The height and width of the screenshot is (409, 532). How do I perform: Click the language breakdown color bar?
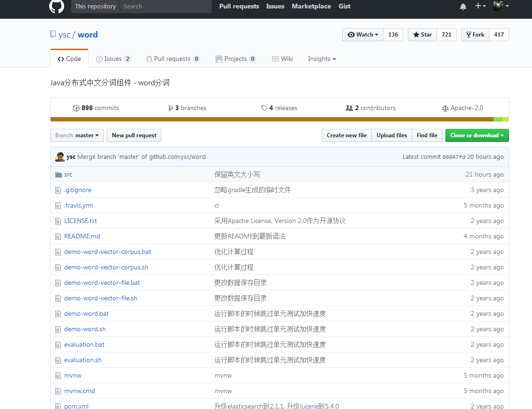280,119
